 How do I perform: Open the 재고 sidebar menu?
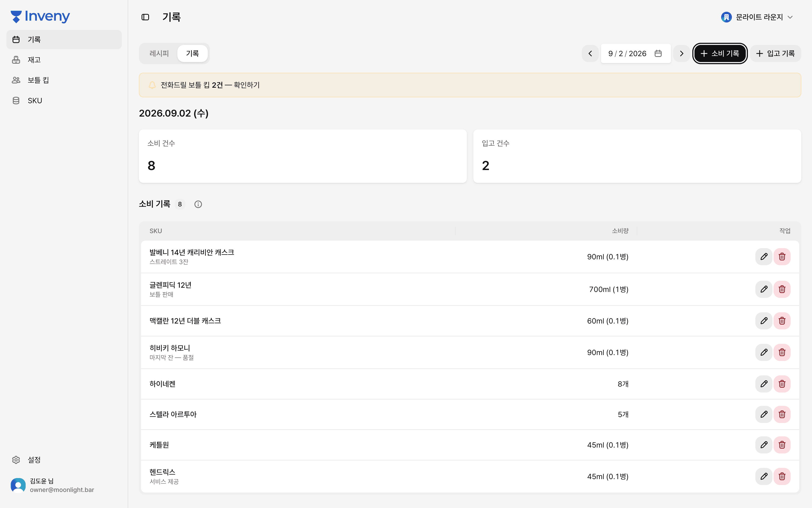coord(64,60)
